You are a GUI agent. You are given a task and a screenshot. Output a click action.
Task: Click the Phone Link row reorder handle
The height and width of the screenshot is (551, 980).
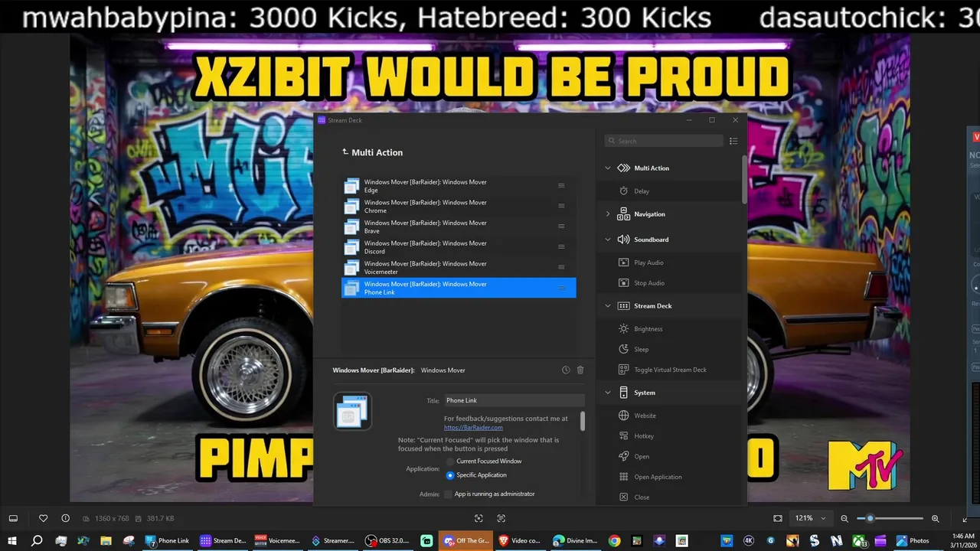tap(561, 288)
